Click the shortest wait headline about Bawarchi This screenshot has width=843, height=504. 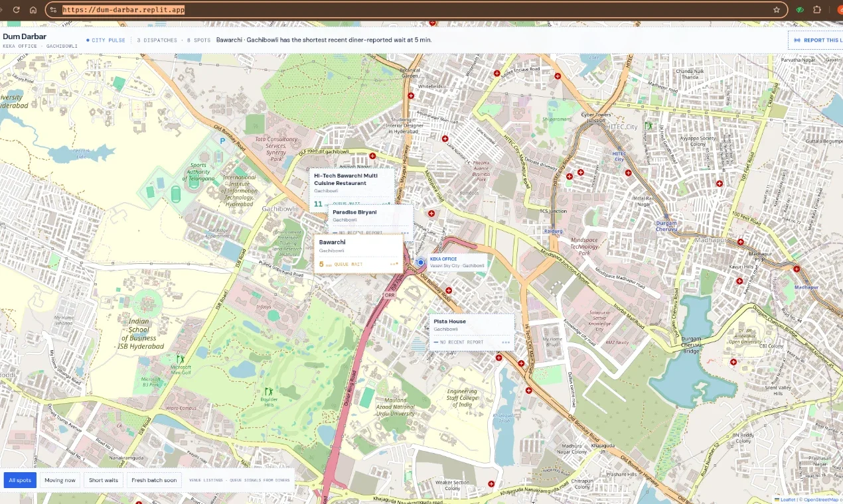[x=324, y=40]
